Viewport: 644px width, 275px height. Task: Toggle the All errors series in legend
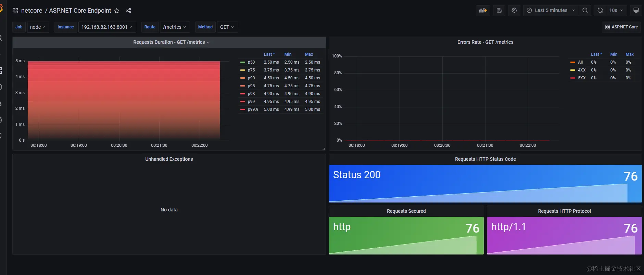click(580, 62)
